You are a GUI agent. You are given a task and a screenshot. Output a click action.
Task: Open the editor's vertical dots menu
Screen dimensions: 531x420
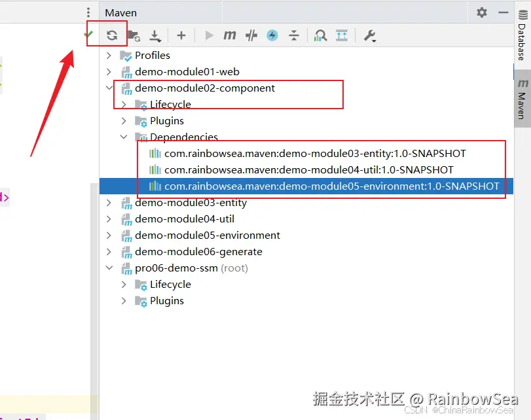pyautogui.click(x=88, y=12)
